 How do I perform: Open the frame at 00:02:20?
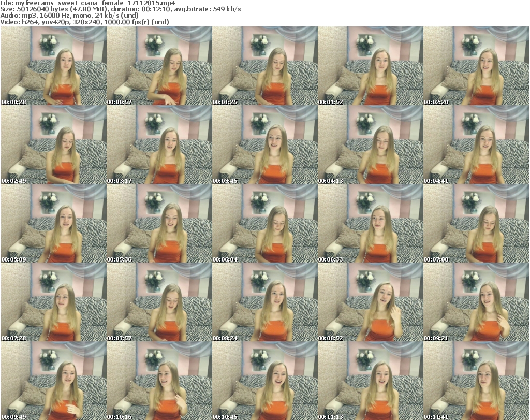(476, 66)
